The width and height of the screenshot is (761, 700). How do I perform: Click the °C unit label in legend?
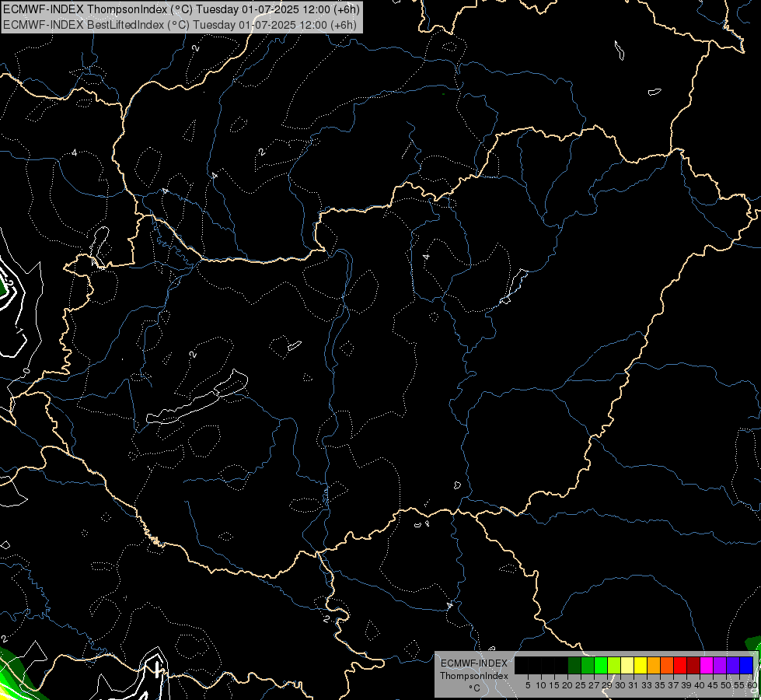point(474,688)
